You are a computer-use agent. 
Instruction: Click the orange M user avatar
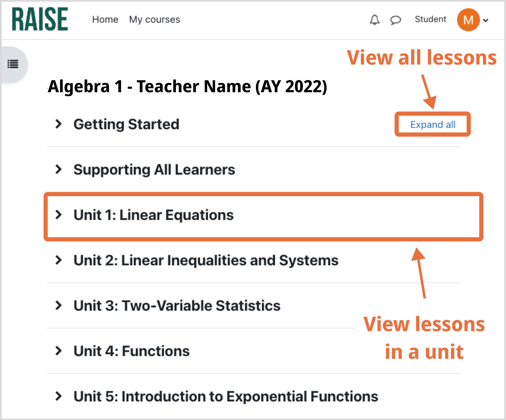pyautogui.click(x=468, y=20)
